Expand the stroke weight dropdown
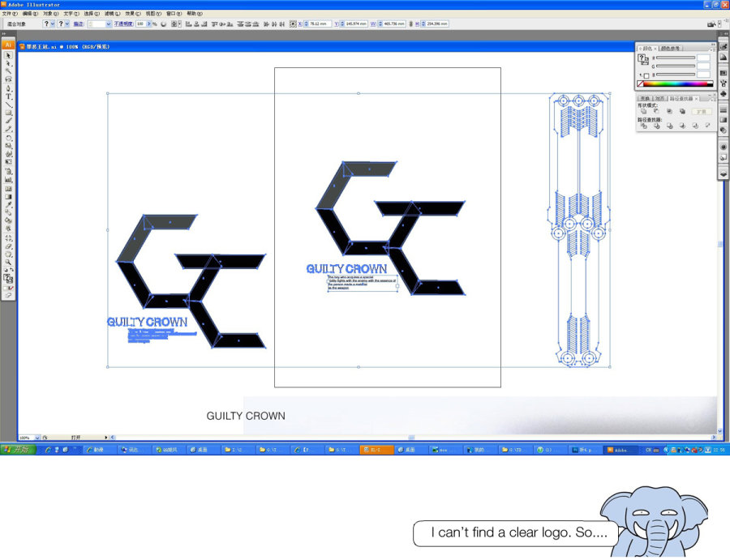730x560 pixels. (x=109, y=24)
